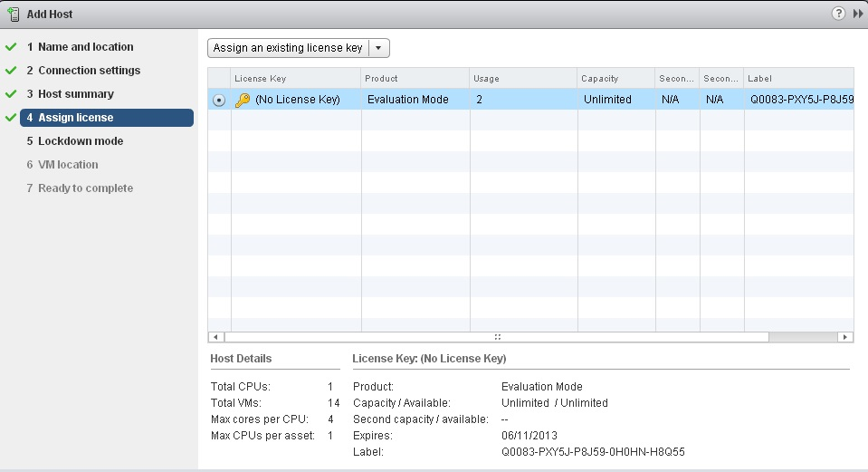Click the green checkmark beside Connection settings
The image size is (868, 472).
tap(11, 71)
